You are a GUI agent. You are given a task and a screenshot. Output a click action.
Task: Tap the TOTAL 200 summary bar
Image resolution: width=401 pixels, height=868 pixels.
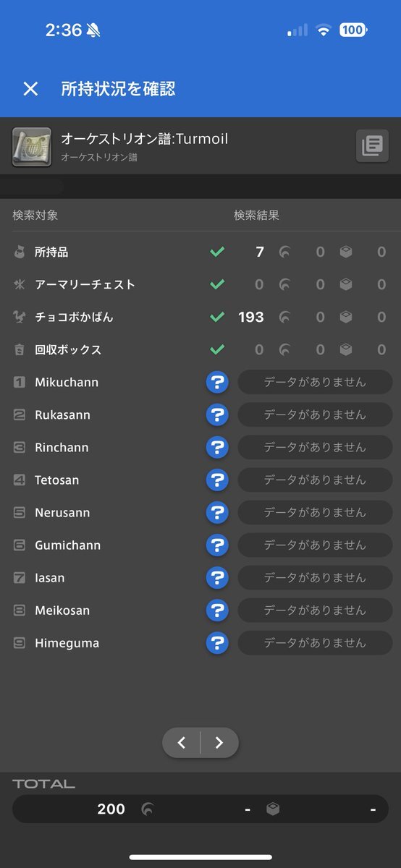click(x=200, y=809)
